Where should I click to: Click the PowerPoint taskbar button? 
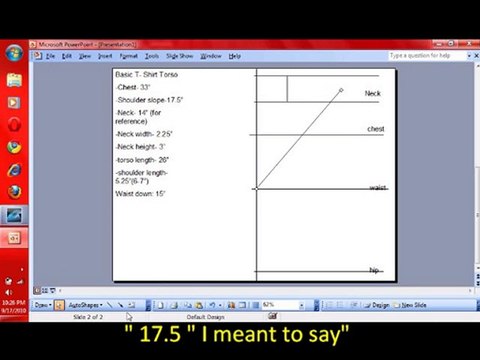coord(14,238)
